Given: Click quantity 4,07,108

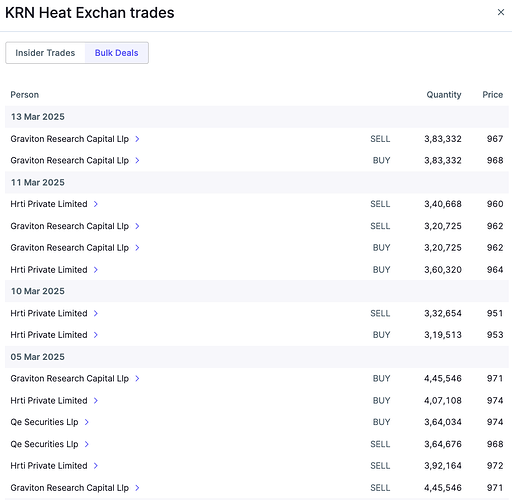Looking at the screenshot, I should coord(443,400).
